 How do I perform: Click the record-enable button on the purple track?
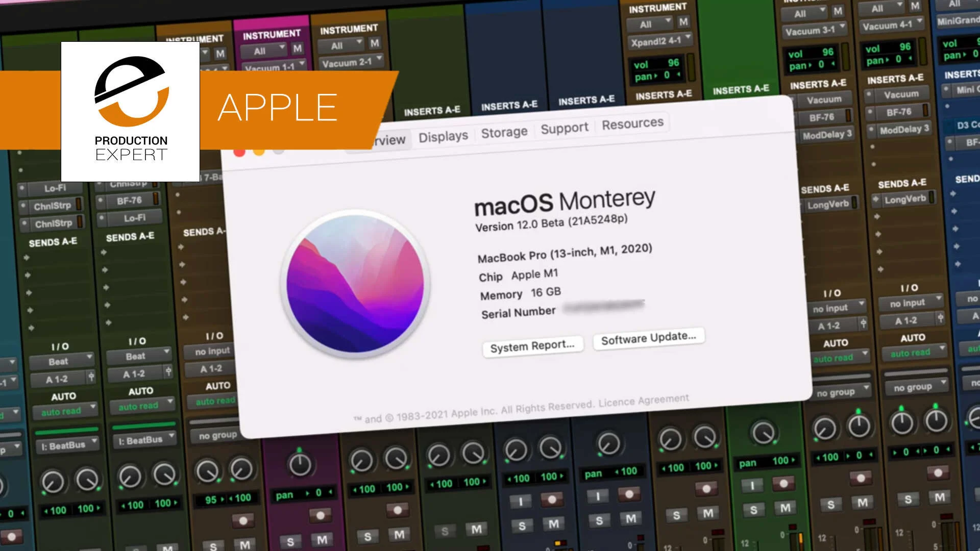(x=320, y=515)
